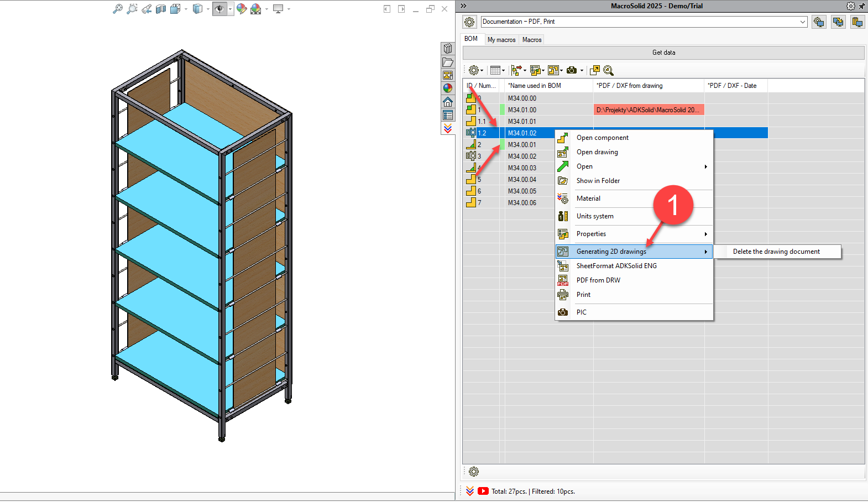Click the gear-with-monitor icon button
The image size is (868, 502).
click(x=819, y=22)
